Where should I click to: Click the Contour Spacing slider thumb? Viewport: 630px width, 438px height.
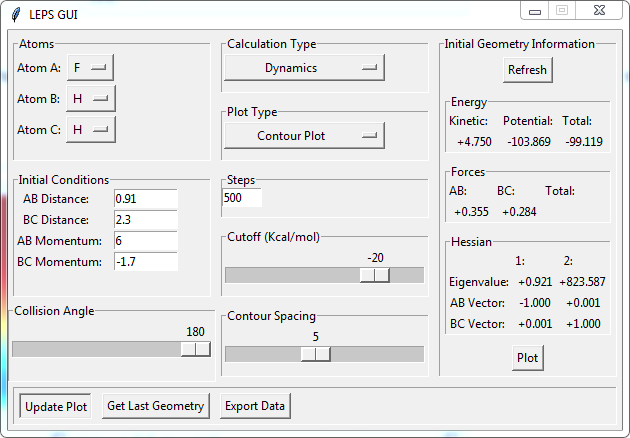(316, 354)
